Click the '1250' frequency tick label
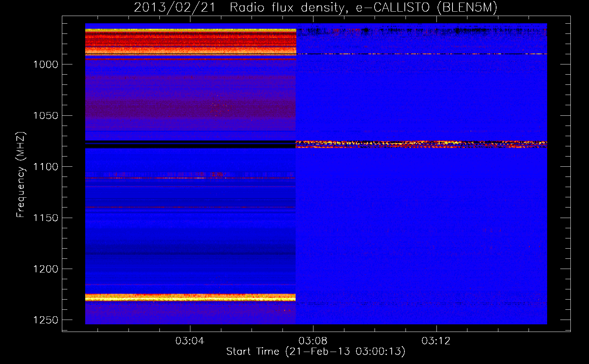Image resolution: width=589 pixels, height=364 pixels. pyautogui.click(x=46, y=320)
